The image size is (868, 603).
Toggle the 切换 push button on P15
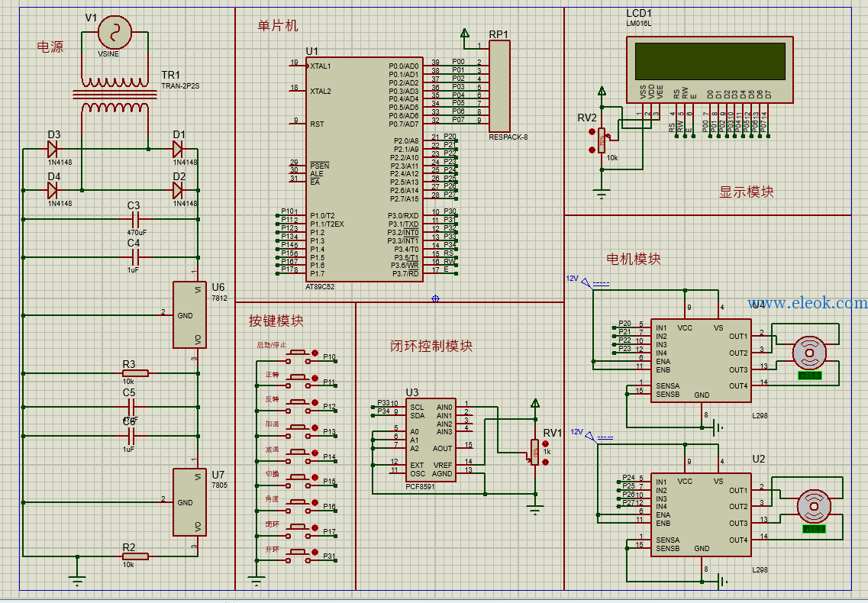(x=299, y=479)
